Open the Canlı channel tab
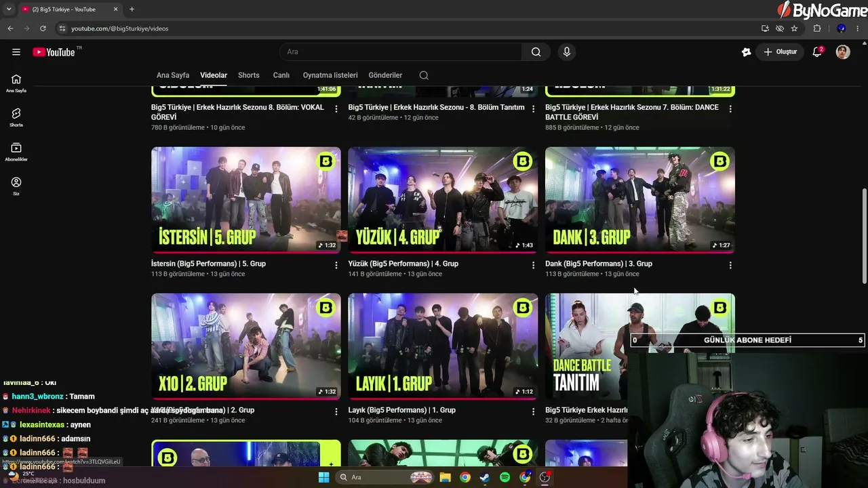The height and width of the screenshot is (488, 868). pyautogui.click(x=281, y=75)
